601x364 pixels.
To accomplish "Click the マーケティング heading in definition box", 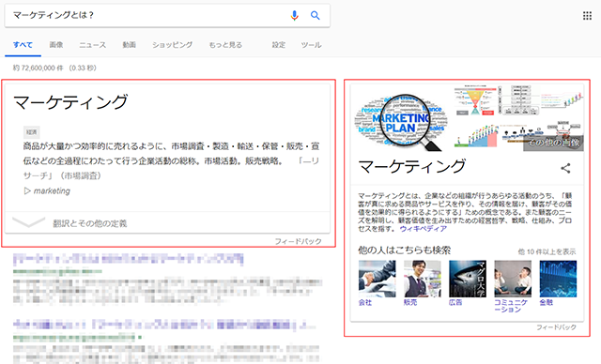I will click(70, 102).
